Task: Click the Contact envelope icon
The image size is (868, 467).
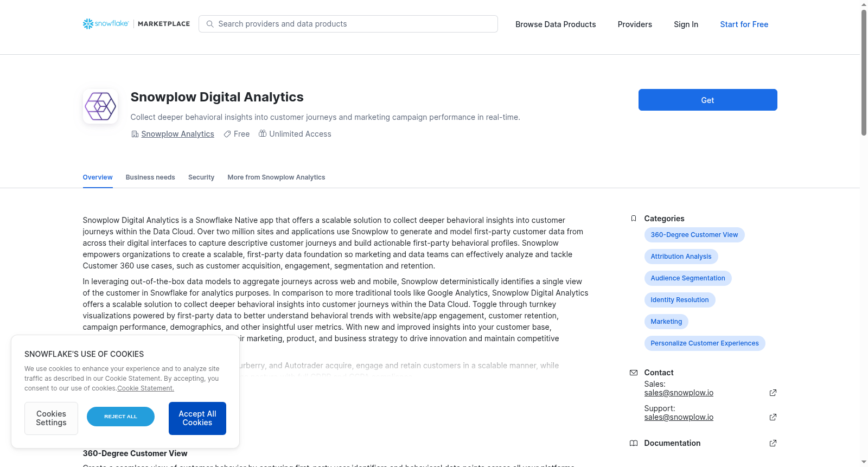Action: (x=634, y=373)
